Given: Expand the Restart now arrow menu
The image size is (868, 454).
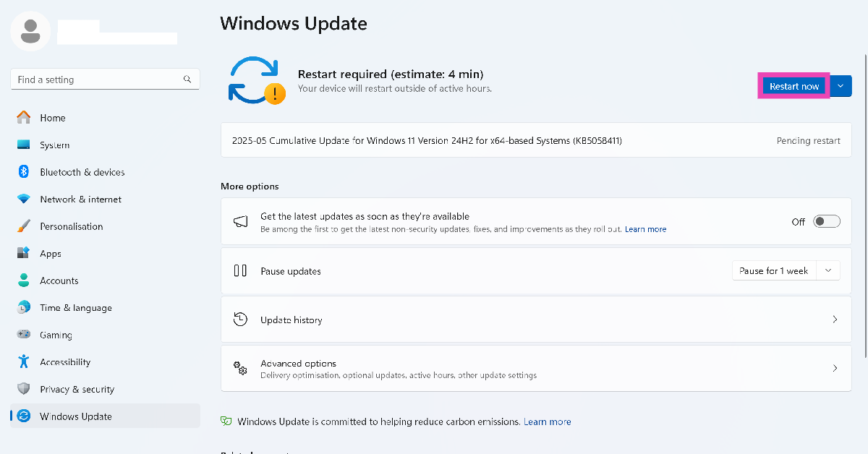Looking at the screenshot, I should [x=840, y=86].
